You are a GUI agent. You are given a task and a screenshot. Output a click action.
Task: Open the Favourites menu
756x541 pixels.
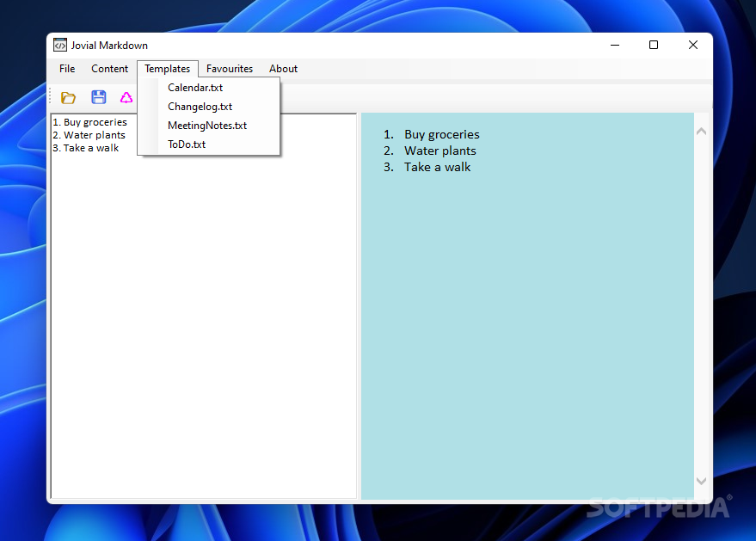coord(230,69)
